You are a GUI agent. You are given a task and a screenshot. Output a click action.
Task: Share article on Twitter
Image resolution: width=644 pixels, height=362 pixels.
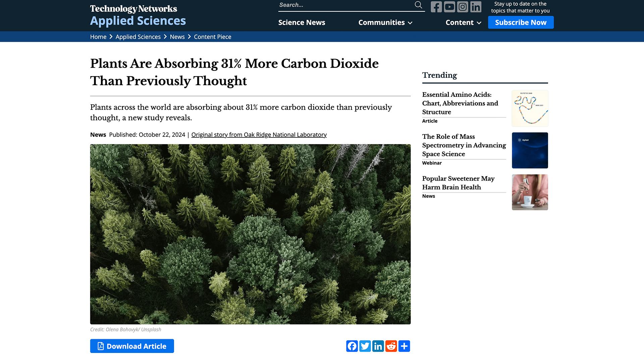click(365, 346)
